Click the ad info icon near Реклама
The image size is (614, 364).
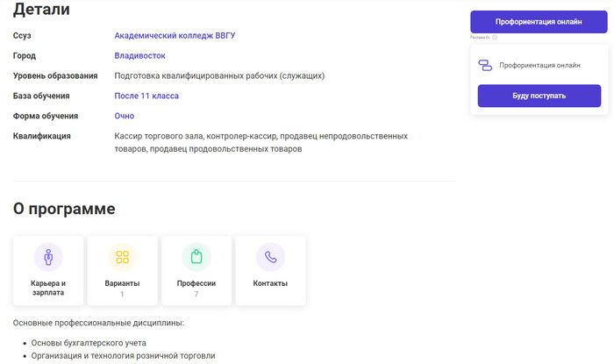495,38
